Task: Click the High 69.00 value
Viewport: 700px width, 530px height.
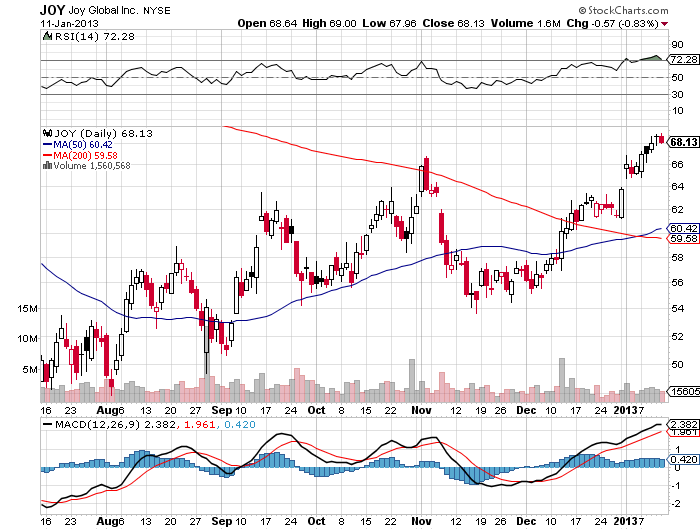Action: click(329, 23)
